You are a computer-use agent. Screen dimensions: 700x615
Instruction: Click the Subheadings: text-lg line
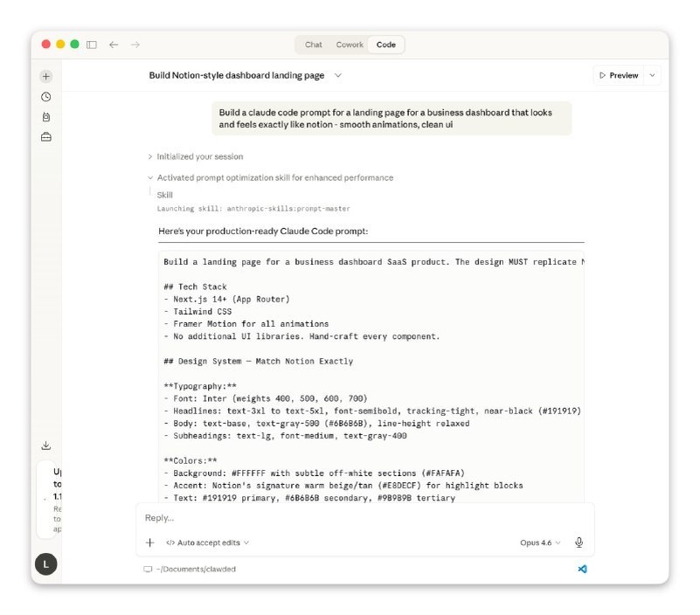tap(285, 436)
